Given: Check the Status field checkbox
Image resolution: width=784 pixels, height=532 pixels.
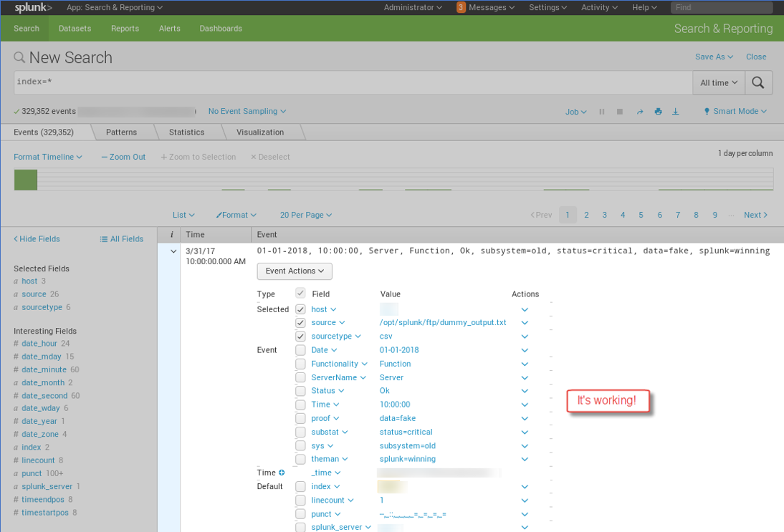Looking at the screenshot, I should click(x=302, y=391).
